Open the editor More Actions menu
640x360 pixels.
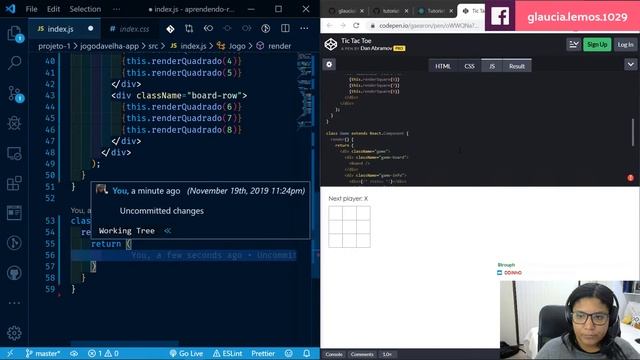304,29
